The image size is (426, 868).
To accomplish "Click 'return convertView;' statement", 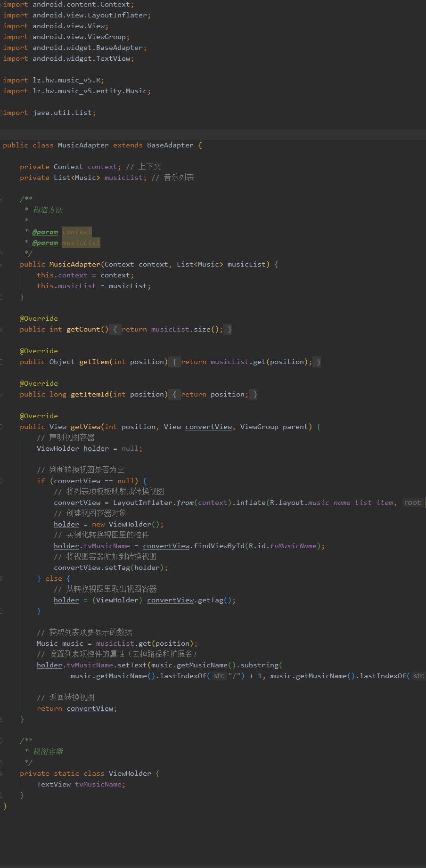I will point(77,708).
